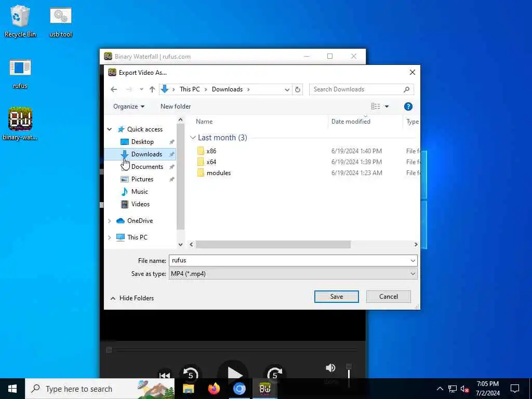This screenshot has height=399, width=532.
Task: Show hidden system tray icons
Action: tap(440, 389)
